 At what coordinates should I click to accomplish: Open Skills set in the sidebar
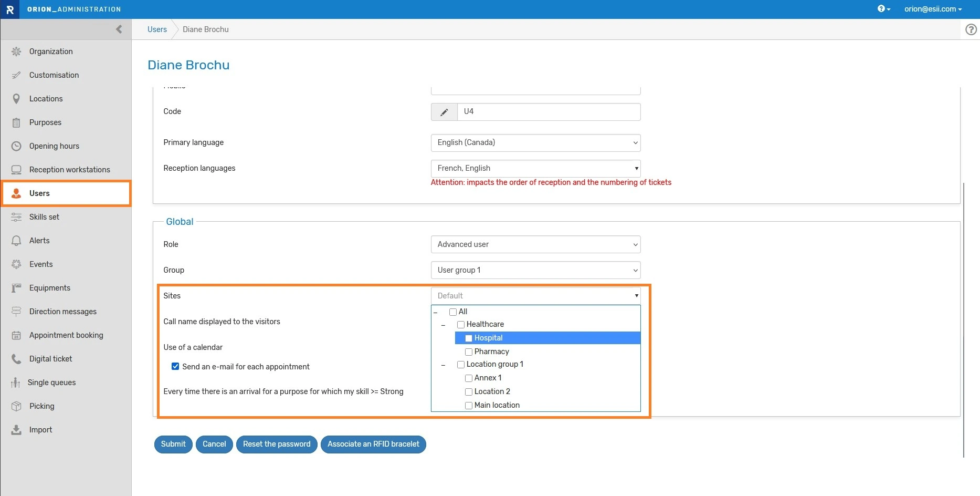[44, 217]
